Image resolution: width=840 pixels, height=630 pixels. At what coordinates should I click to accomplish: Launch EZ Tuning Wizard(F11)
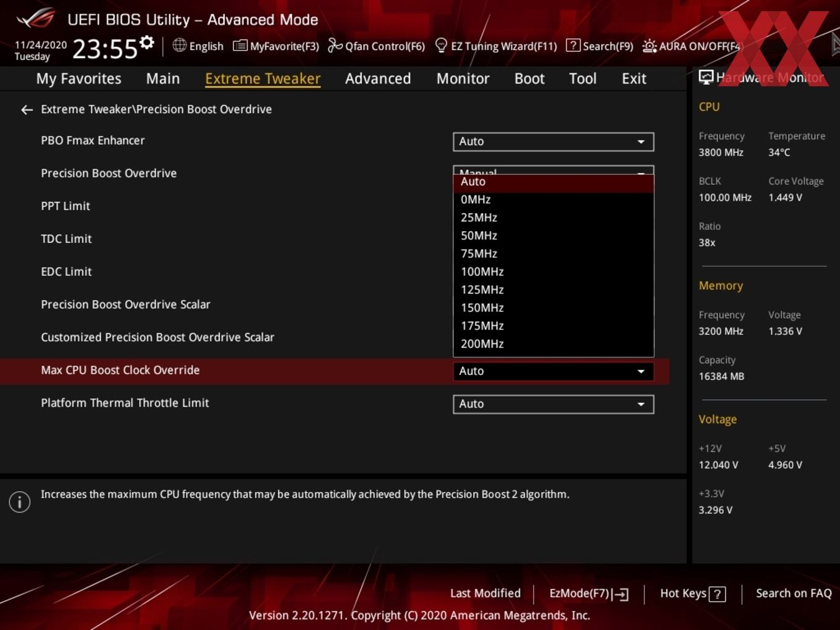pos(496,46)
